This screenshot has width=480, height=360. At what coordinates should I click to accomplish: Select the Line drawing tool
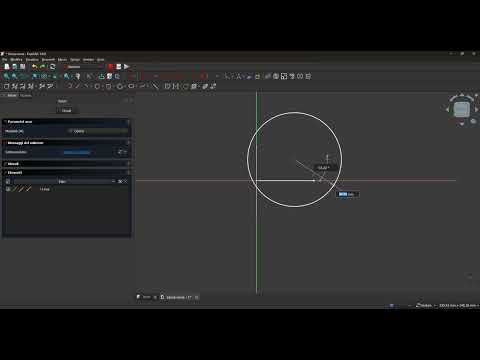click(77, 86)
